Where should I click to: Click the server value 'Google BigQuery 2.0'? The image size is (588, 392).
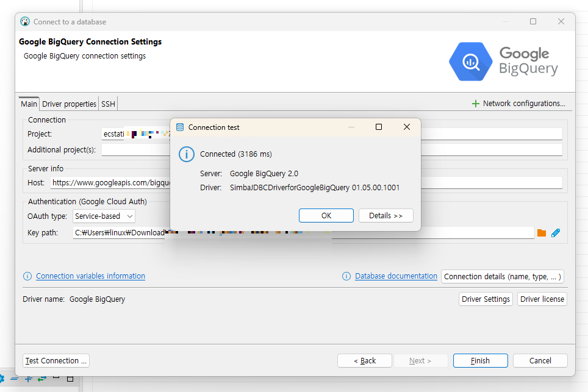pyautogui.click(x=264, y=174)
